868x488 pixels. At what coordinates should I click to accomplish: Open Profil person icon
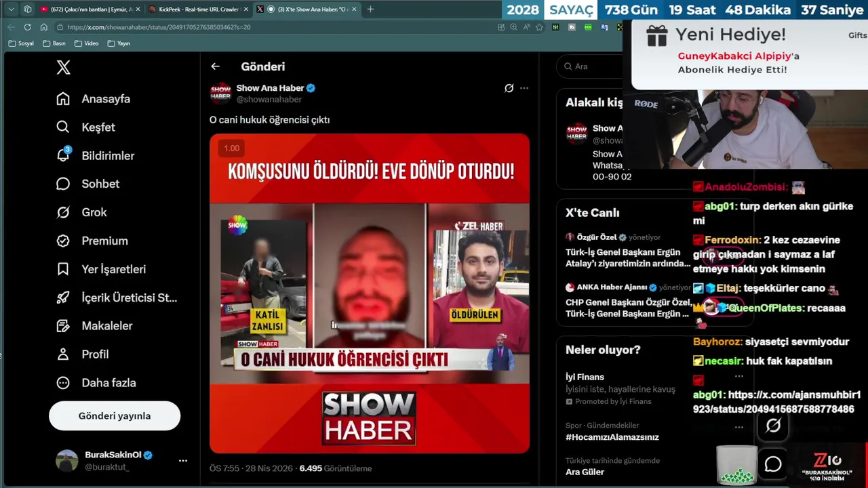(x=63, y=354)
